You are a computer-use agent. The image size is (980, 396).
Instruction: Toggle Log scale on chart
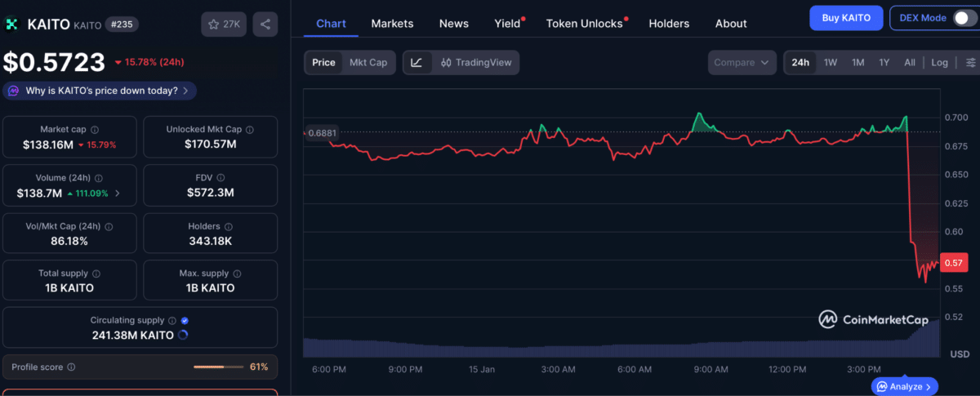point(940,62)
